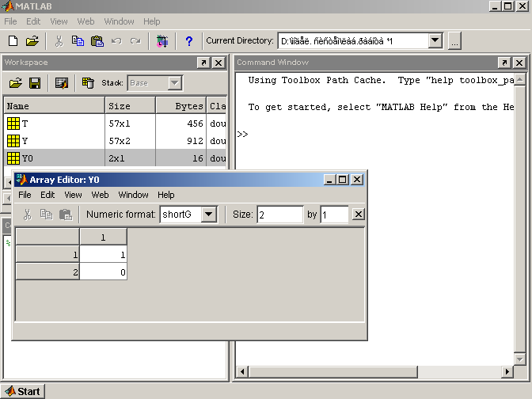Undock the Command Window with arrow icon
532x399 pixels.
[x=504, y=63]
